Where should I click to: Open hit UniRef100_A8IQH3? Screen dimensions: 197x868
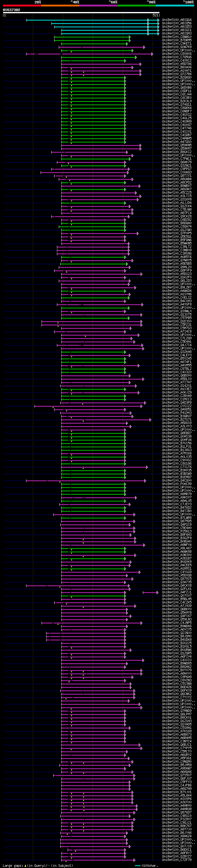(x=177, y=33)
